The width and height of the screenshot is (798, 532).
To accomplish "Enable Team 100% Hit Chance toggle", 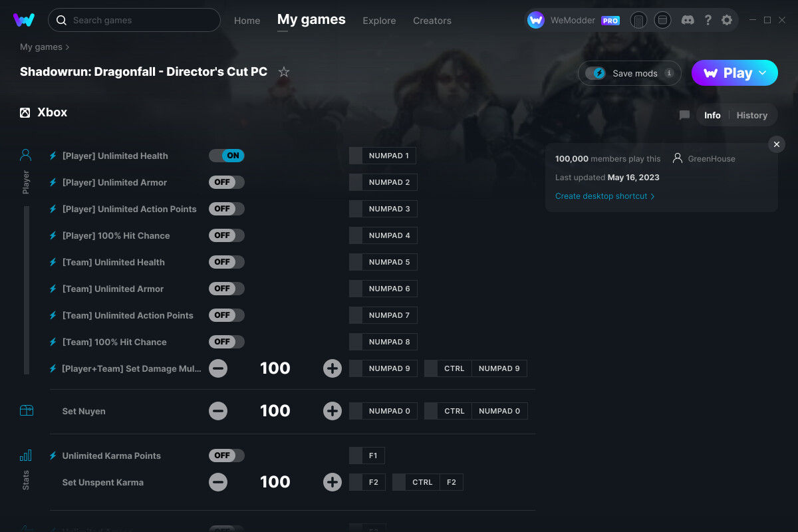I will pos(227,342).
